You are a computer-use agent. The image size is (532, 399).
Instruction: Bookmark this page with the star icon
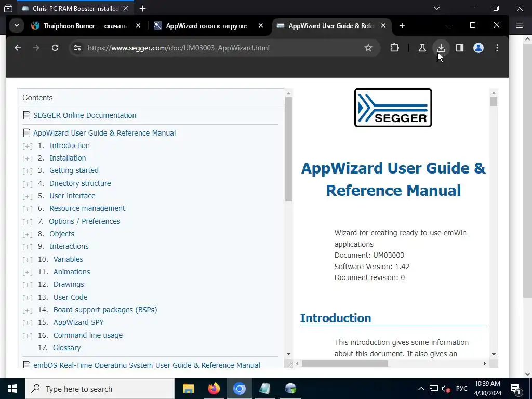pyautogui.click(x=368, y=48)
